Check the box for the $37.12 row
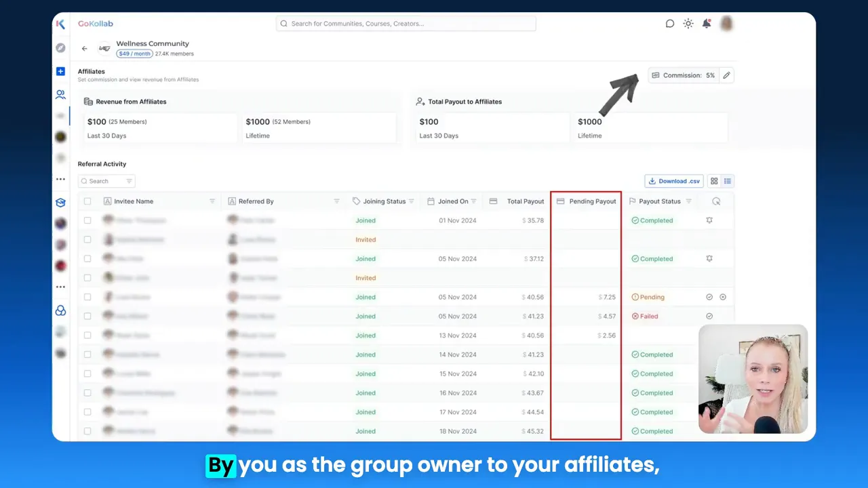 coord(87,258)
